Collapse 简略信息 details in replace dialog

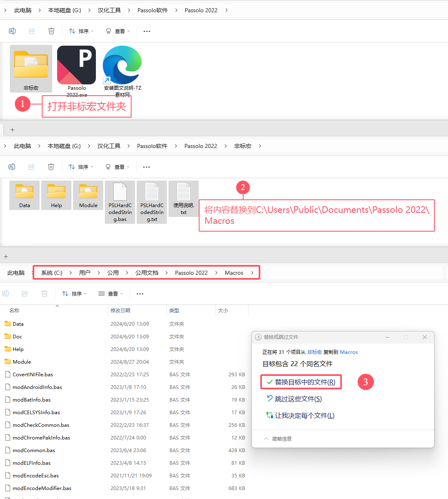tap(278, 439)
